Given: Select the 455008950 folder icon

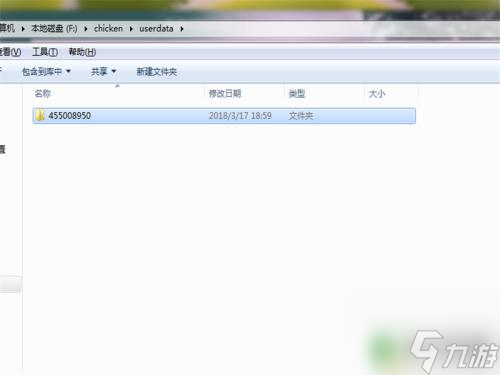Looking at the screenshot, I should pyautogui.click(x=40, y=116).
